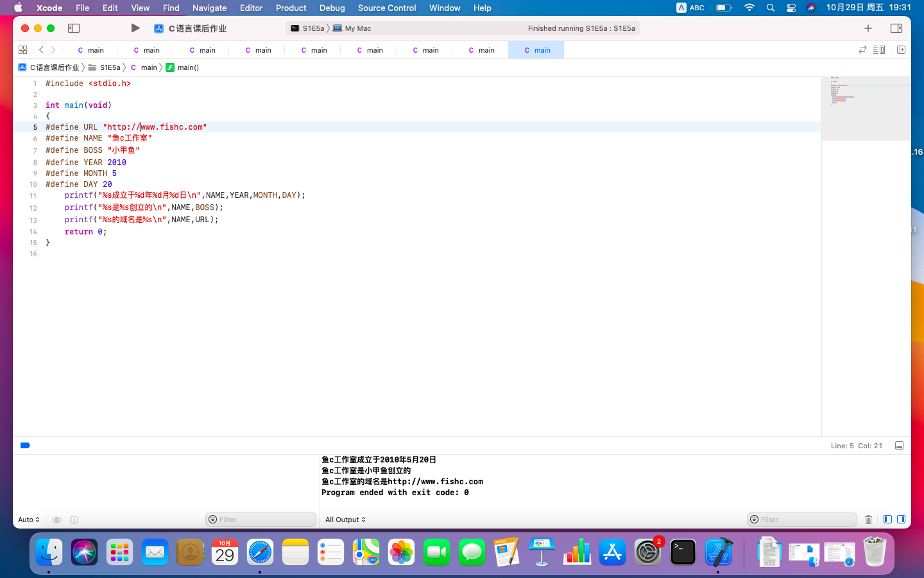This screenshot has width=924, height=578.
Task: Open FaceTime from the Dock
Action: [436, 552]
